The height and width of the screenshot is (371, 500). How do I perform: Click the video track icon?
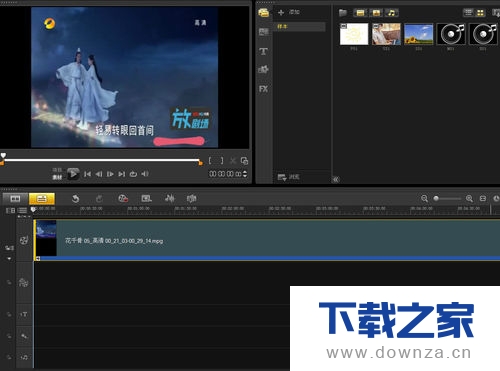[x=24, y=240]
